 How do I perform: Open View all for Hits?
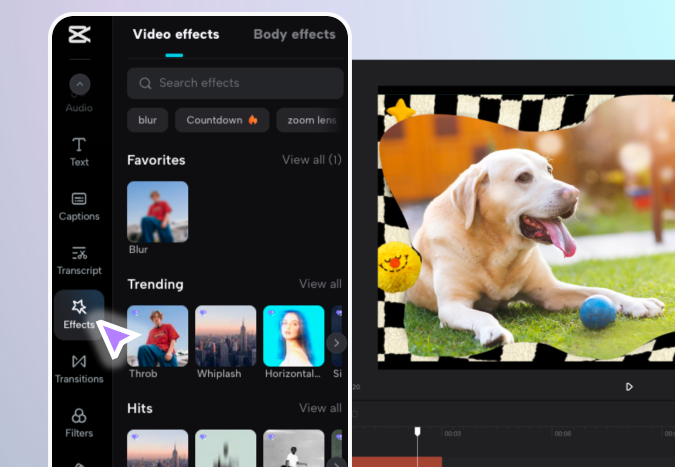(320, 408)
